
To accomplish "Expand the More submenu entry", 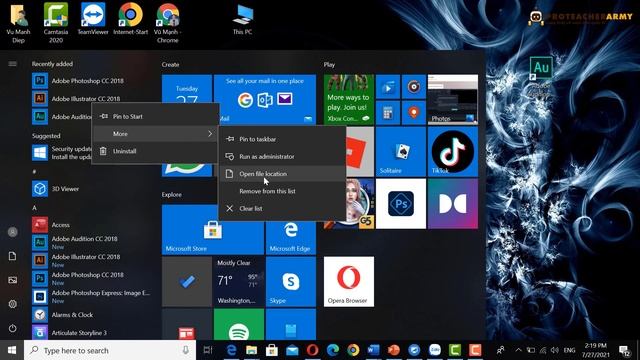I will pyautogui.click(x=156, y=134).
